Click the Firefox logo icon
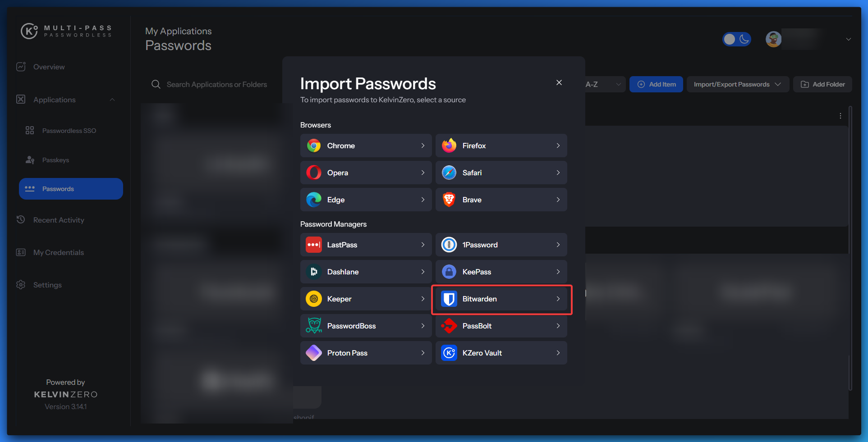The height and width of the screenshot is (442, 868). [449, 146]
